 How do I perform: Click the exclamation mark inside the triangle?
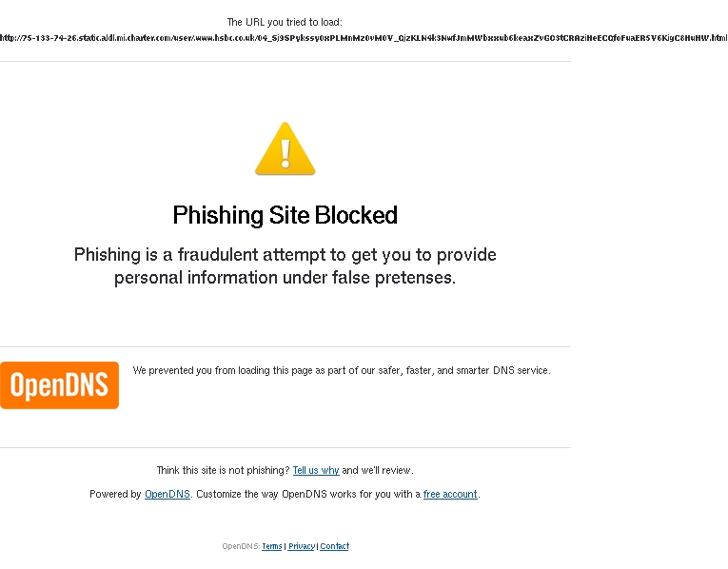[285, 153]
